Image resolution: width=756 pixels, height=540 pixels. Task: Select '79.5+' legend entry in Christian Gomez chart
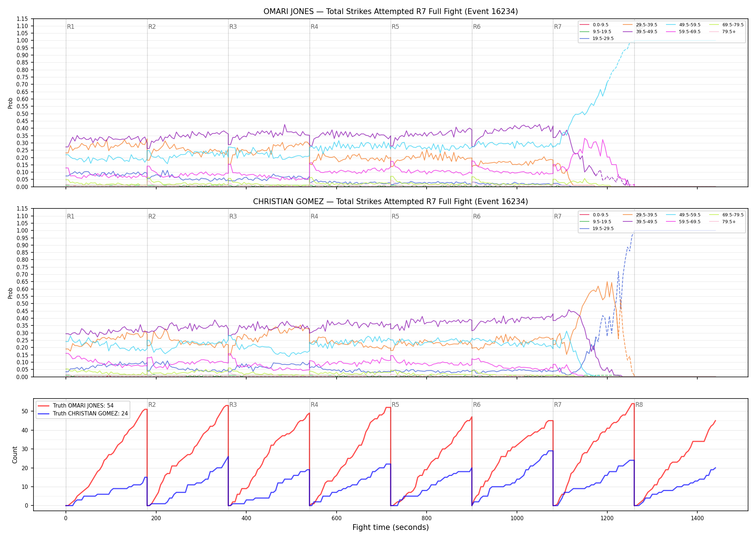pyautogui.click(x=723, y=222)
